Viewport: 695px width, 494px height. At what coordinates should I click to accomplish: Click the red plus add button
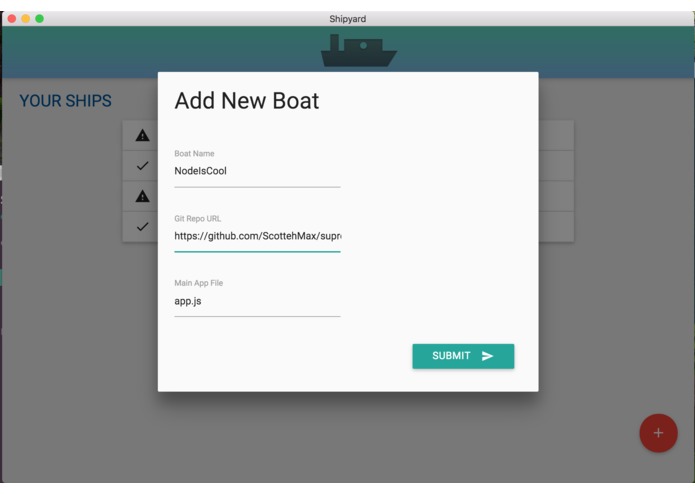tap(658, 433)
